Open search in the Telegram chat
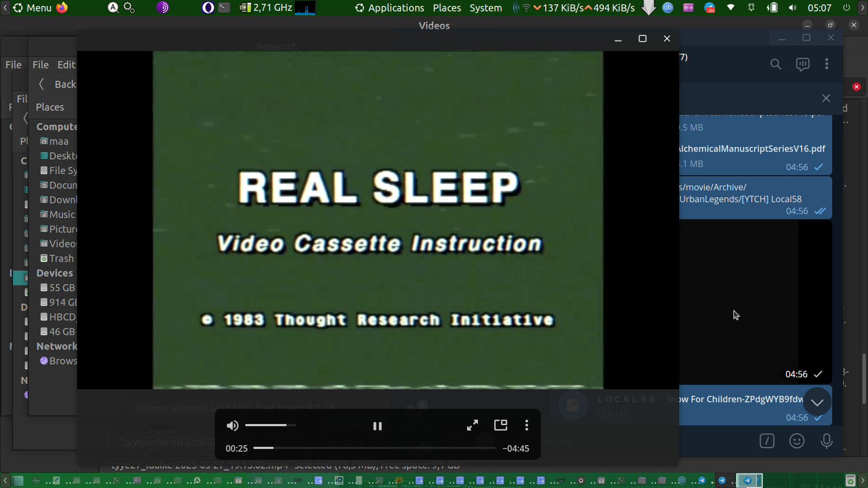 pos(776,65)
